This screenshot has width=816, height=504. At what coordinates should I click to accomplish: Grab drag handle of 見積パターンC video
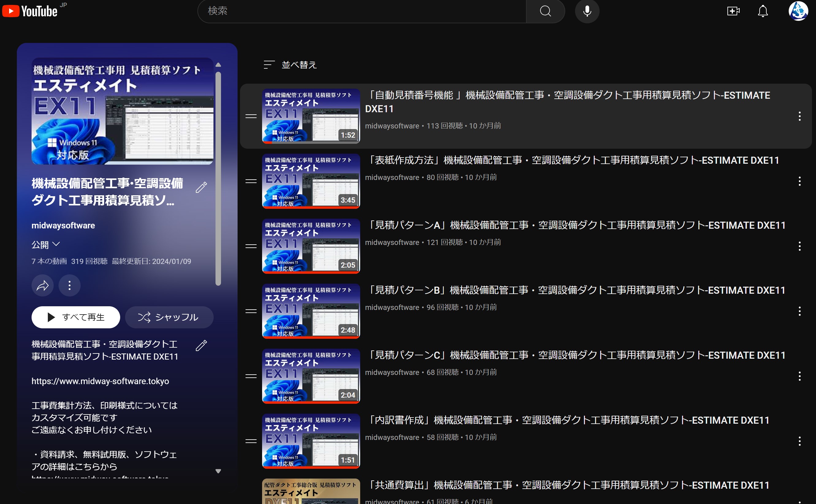[x=251, y=376]
